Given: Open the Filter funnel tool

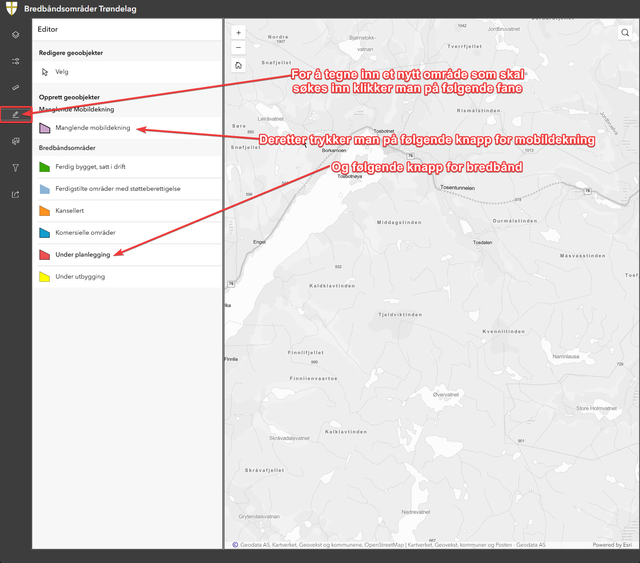Looking at the screenshot, I should [x=16, y=168].
